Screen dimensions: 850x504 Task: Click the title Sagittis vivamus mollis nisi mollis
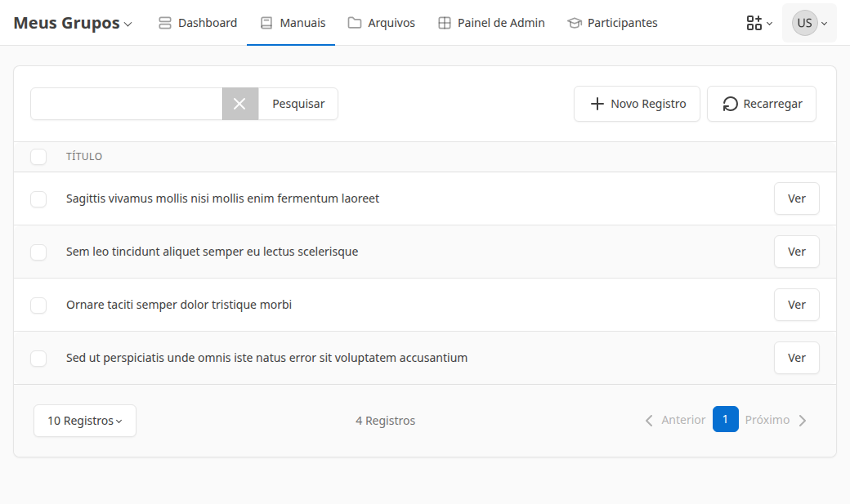coord(223,198)
